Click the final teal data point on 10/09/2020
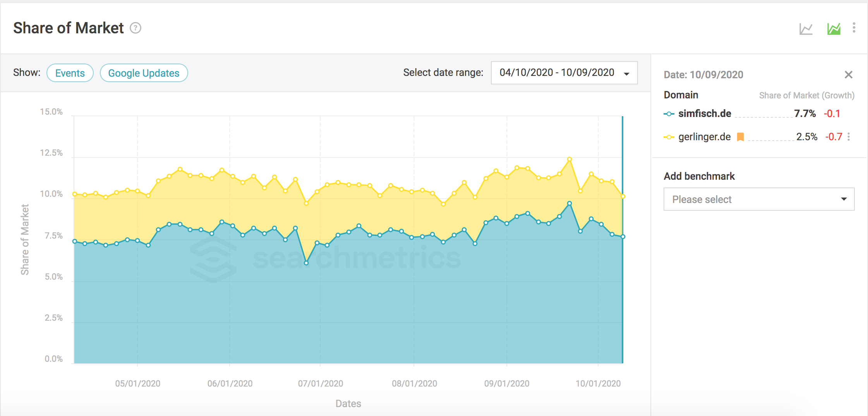The height and width of the screenshot is (416, 868). (x=623, y=237)
